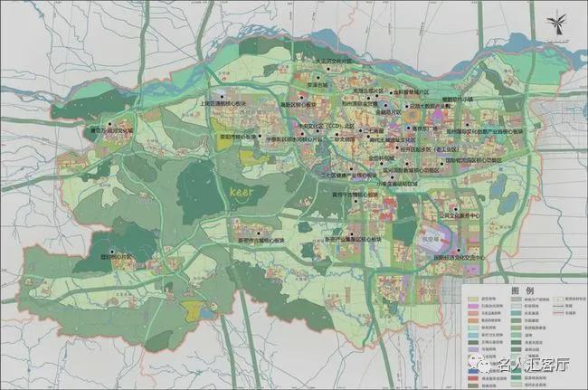Click the "二七商圈" map label
This screenshot has height=390, width=588.
[373, 131]
